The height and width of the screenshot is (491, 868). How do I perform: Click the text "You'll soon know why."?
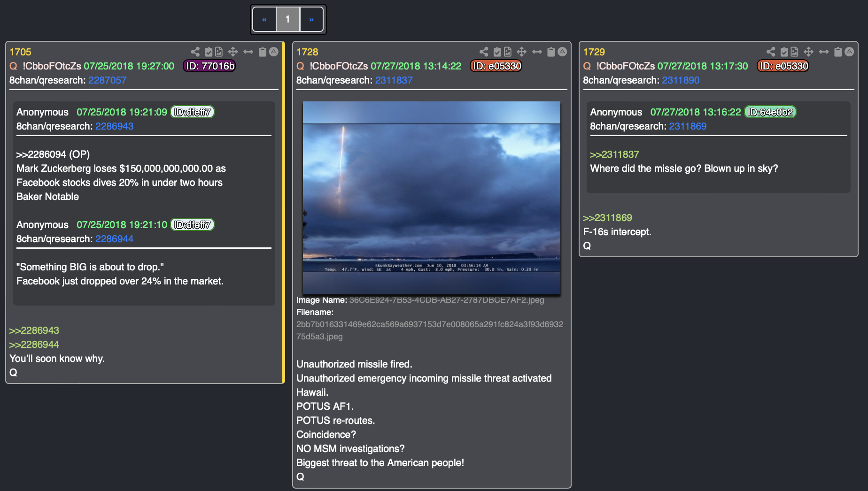pyautogui.click(x=57, y=359)
